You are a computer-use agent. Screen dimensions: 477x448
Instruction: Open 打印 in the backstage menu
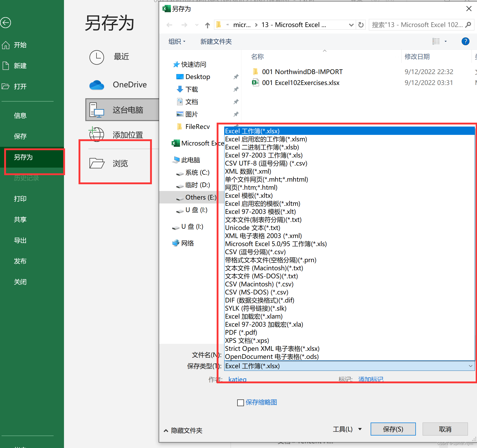[x=20, y=199]
